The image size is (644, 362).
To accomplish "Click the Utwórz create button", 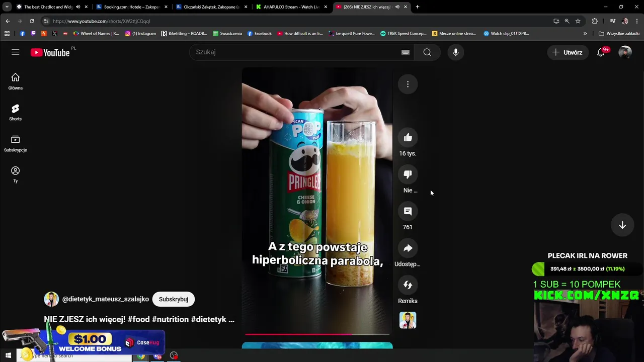I will click(567, 52).
